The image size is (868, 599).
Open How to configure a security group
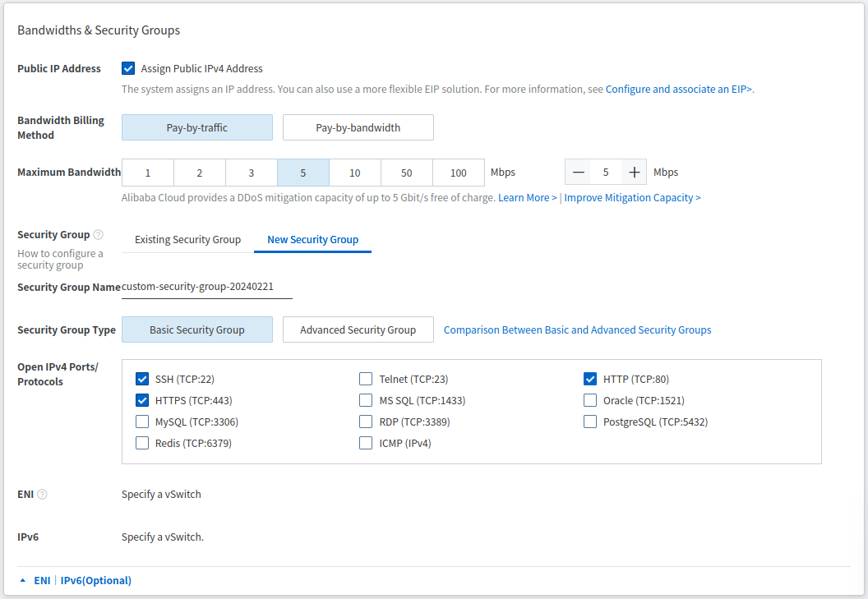tap(60, 259)
